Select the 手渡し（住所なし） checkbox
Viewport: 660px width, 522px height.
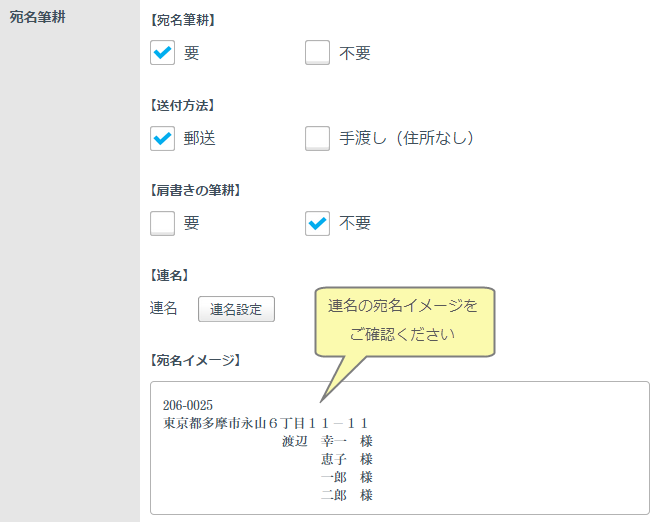tap(317, 138)
